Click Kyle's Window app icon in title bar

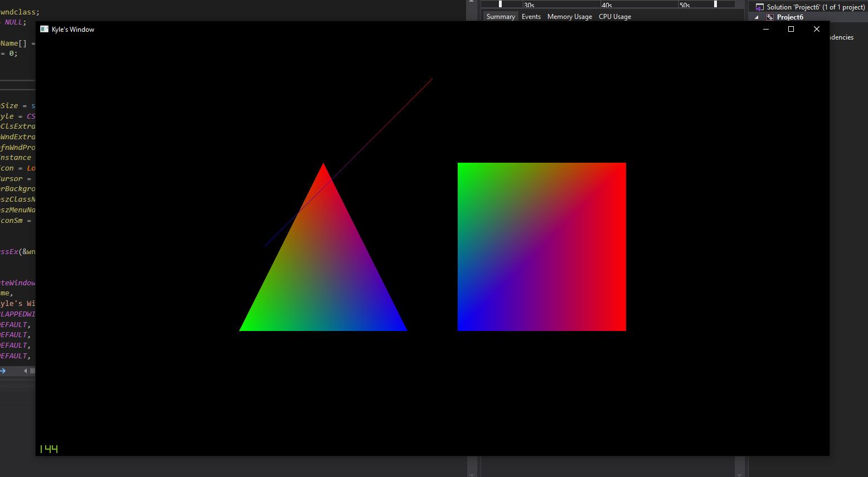coord(45,29)
